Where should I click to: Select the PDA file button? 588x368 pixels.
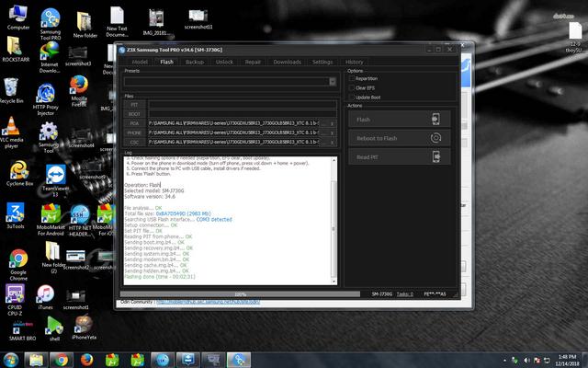(x=134, y=123)
